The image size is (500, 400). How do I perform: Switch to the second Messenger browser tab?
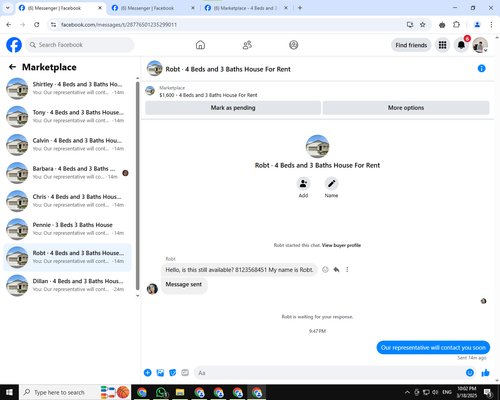[152, 8]
